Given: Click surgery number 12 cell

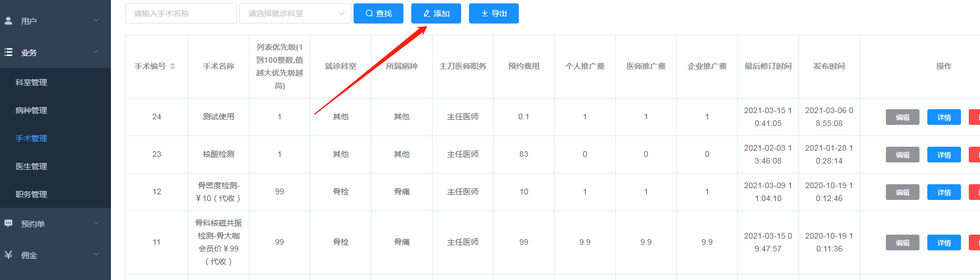Looking at the screenshot, I should (157, 192).
